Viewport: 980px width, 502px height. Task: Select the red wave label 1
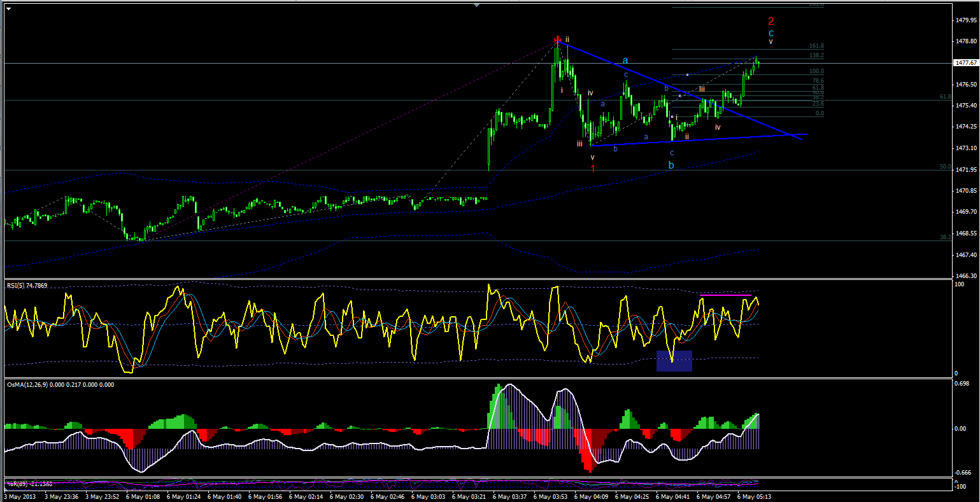(593, 169)
